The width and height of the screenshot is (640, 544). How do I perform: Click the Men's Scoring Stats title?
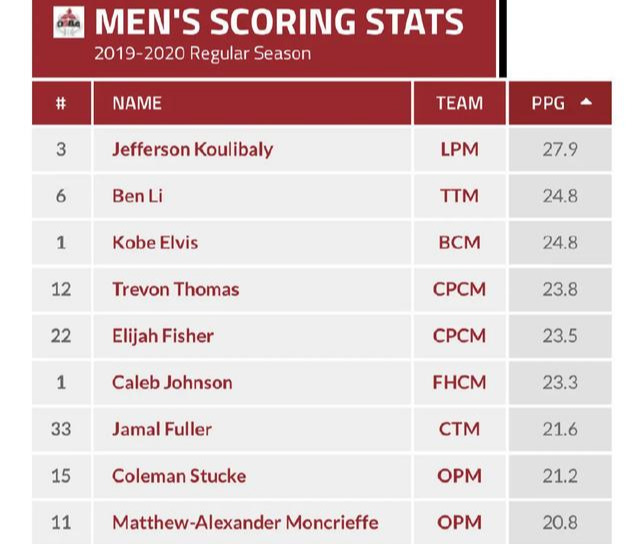[x=279, y=21]
